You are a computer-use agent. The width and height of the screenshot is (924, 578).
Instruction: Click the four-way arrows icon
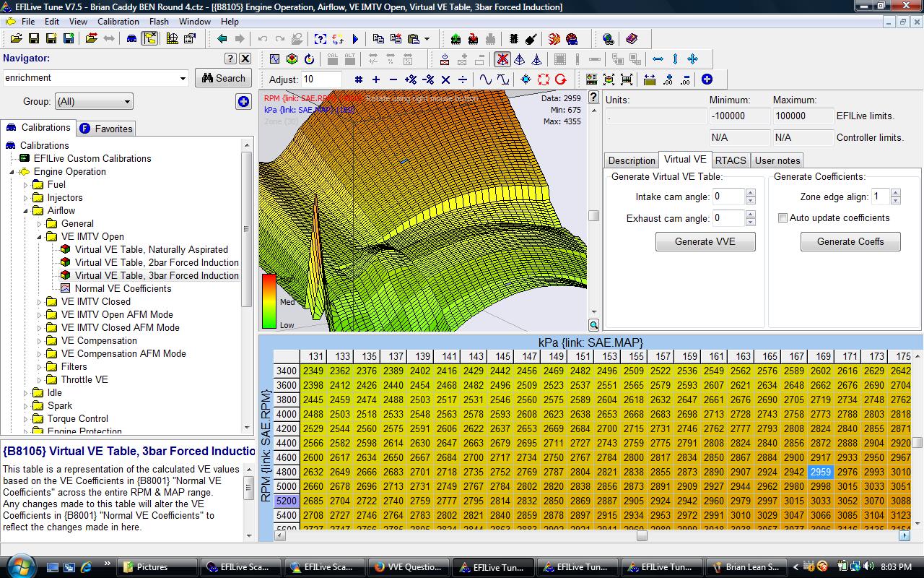tap(692, 59)
